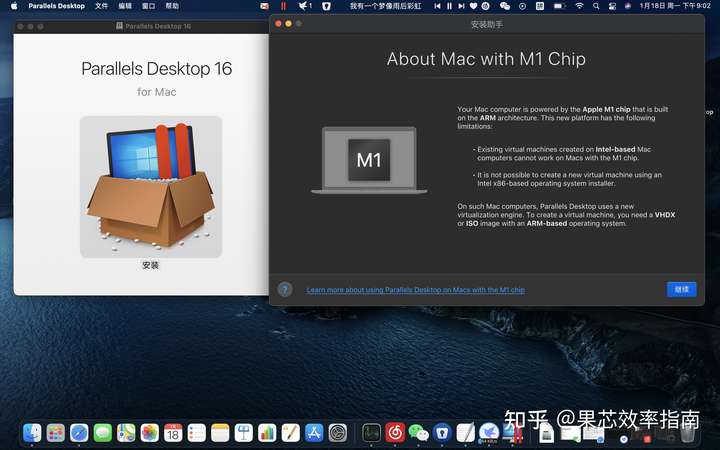Open Launchpad from the Dock

tap(56, 433)
